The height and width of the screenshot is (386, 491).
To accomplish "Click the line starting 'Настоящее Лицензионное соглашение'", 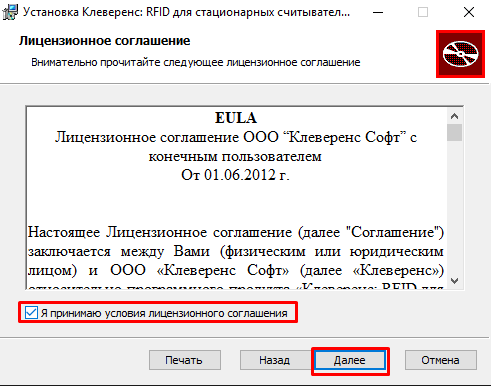I will pyautogui.click(x=236, y=232).
